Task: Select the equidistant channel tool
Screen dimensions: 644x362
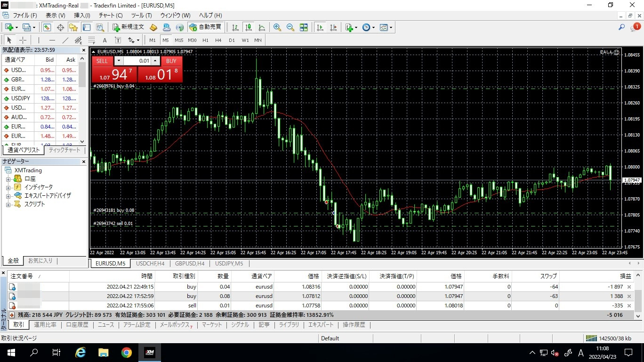Action: click(78, 40)
